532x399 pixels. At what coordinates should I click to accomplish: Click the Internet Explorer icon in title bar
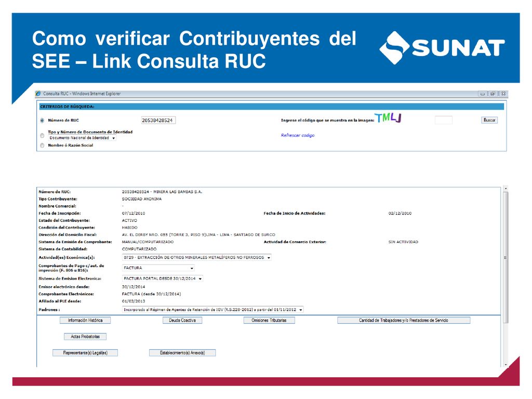pos(38,94)
